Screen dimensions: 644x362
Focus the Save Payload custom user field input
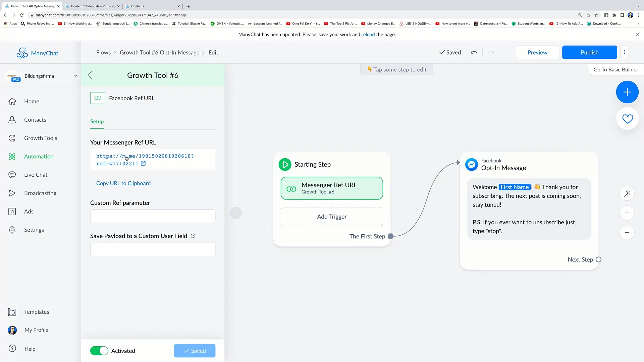point(153,249)
